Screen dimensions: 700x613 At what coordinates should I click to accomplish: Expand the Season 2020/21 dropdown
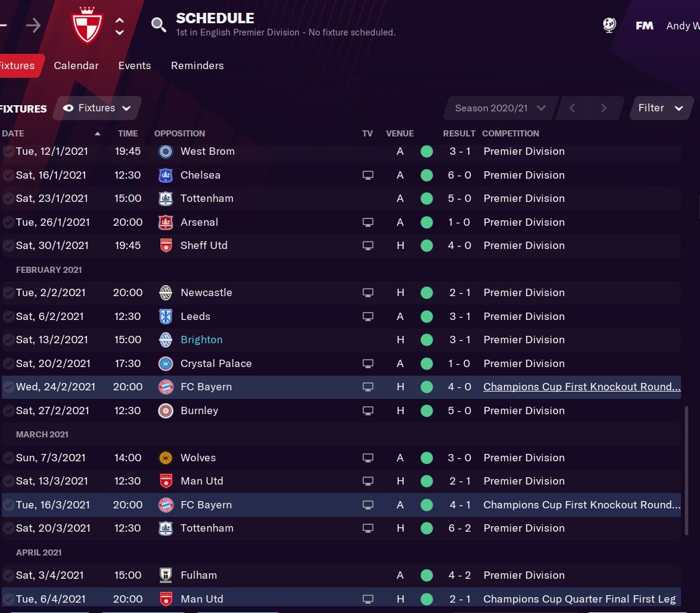[501, 108]
